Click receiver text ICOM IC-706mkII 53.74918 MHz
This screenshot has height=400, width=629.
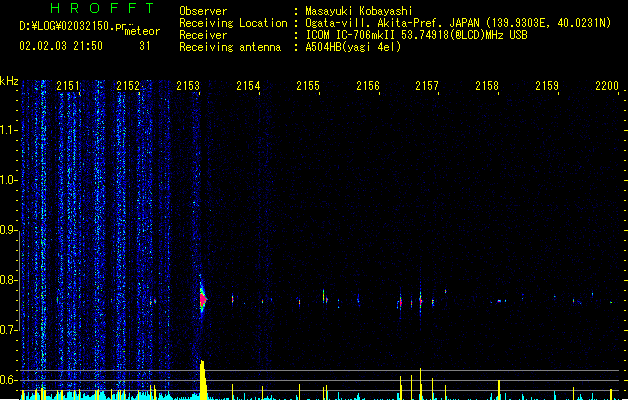[x=416, y=35]
